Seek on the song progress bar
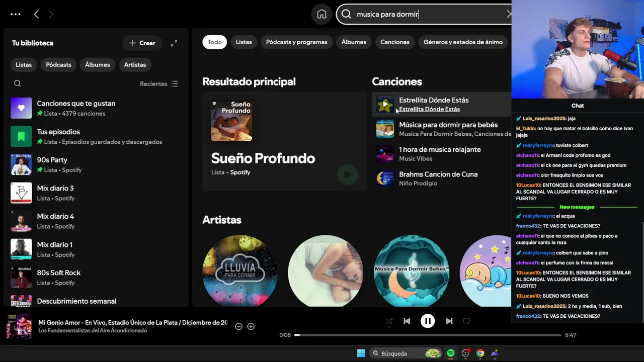 (428, 335)
